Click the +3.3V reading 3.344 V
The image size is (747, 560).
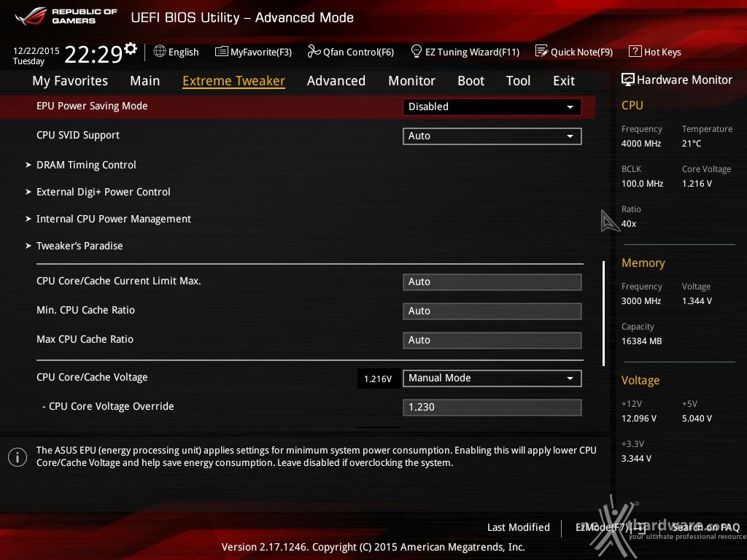[636, 459]
